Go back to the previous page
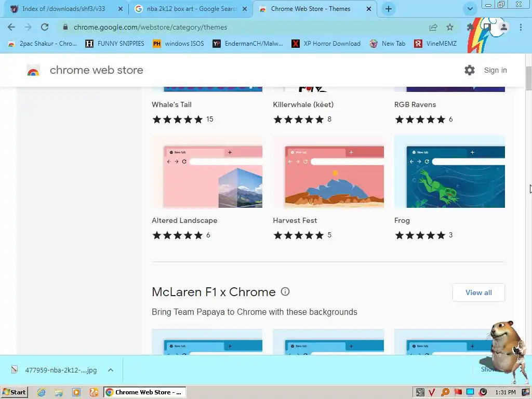Screen dimensions: 532x399 [11, 27]
